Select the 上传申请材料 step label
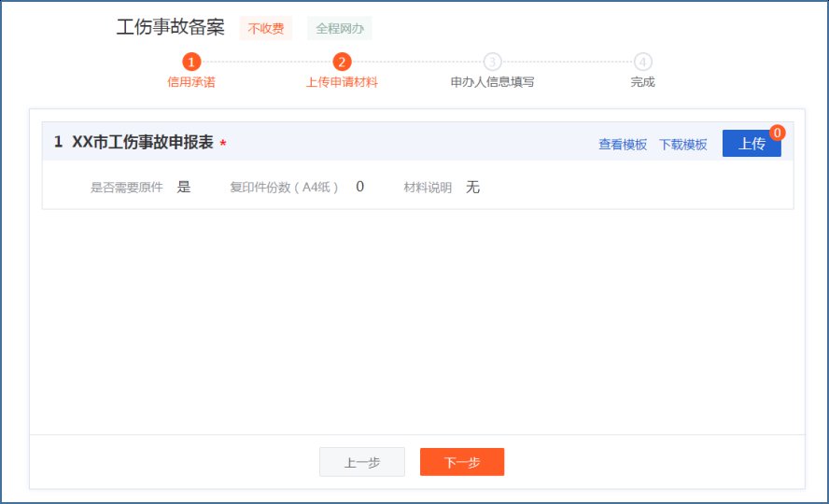The image size is (829, 504). point(342,82)
